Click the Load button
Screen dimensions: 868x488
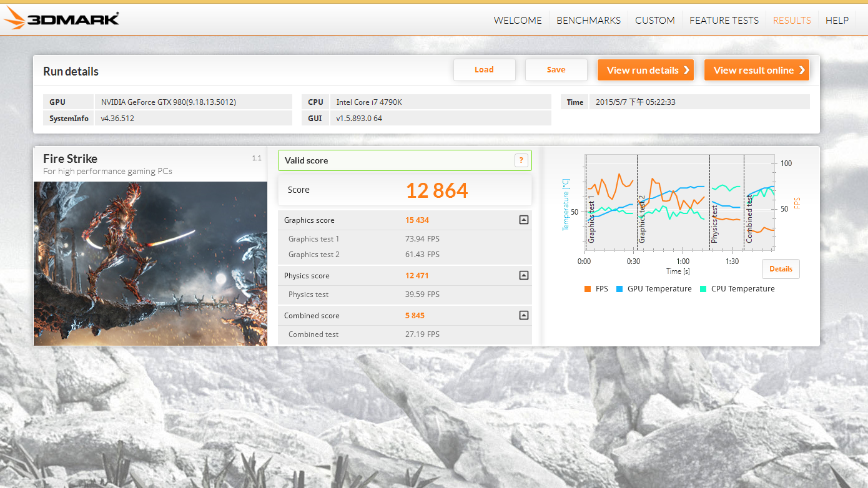click(484, 70)
